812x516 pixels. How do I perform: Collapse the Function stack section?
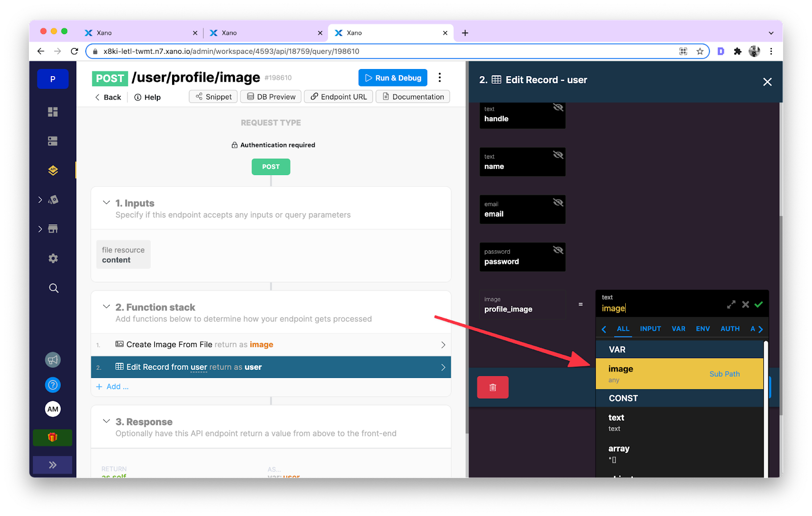tap(107, 306)
